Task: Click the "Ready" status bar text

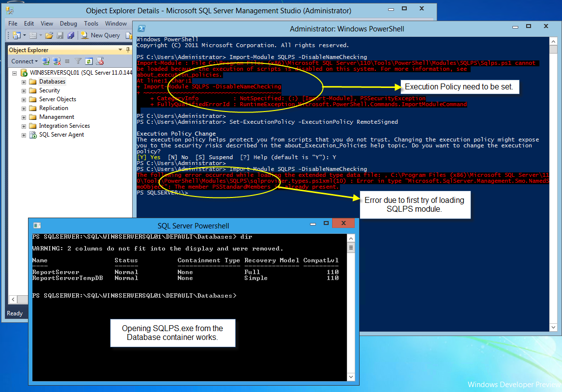Action: (x=15, y=313)
